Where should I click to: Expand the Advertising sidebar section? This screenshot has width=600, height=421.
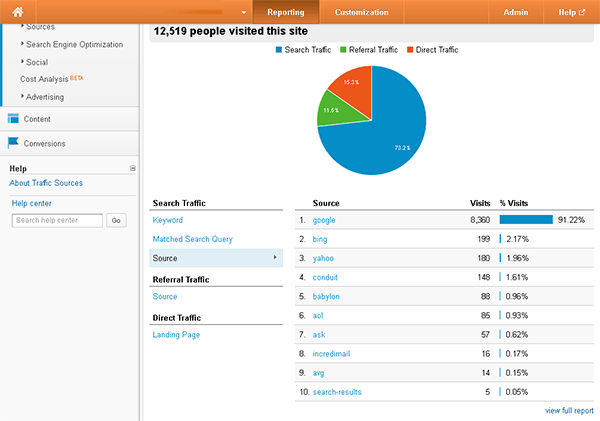[45, 97]
